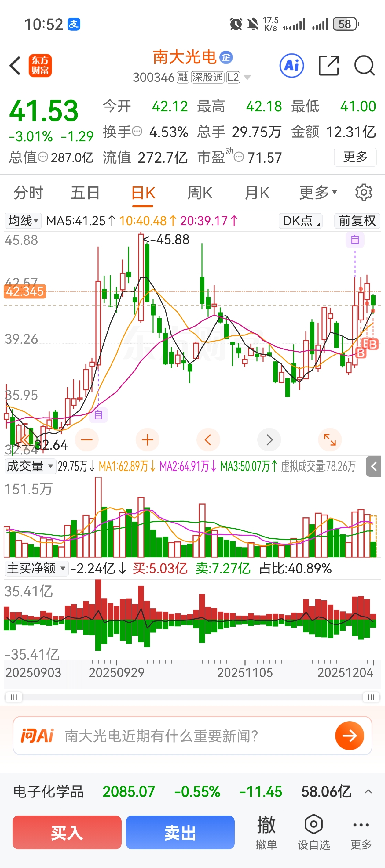The height and width of the screenshot is (868, 385).
Task: Select the 日K tab
Action: click(143, 193)
